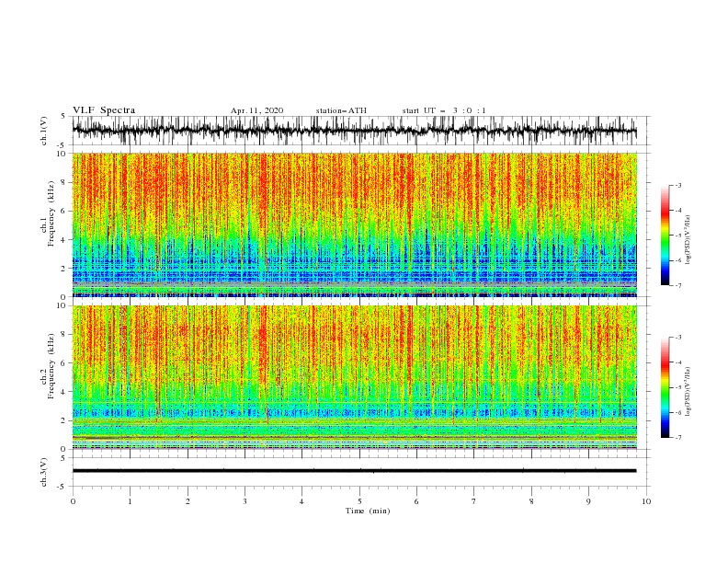Click the ch.2 "Frequency (kHz)" axis label
The height and width of the screenshot is (563, 728).
tap(51, 366)
